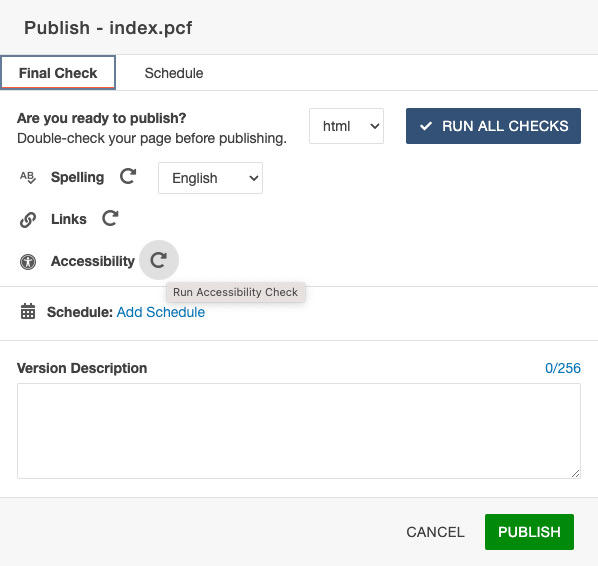Image resolution: width=598 pixels, height=566 pixels.
Task: Click the Links chain icon
Action: pos(28,220)
